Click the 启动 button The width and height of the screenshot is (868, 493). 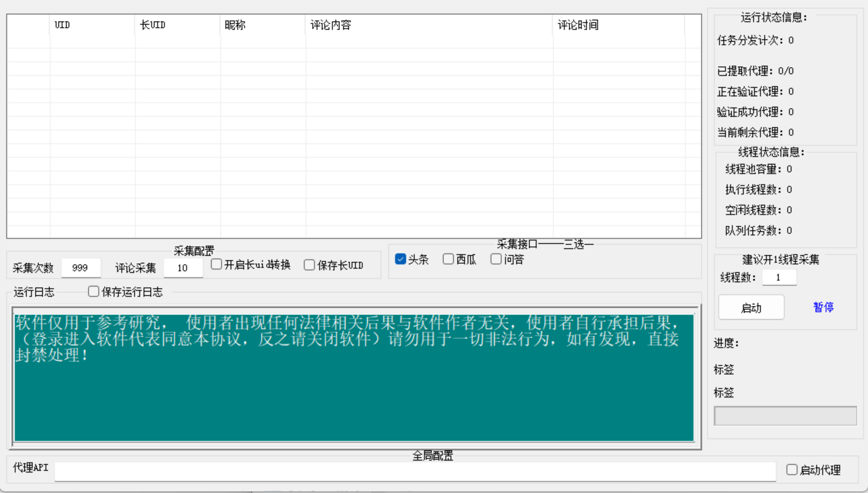click(751, 308)
